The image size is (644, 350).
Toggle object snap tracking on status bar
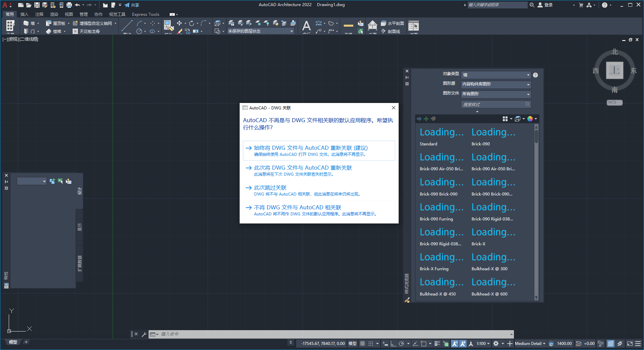point(463,344)
